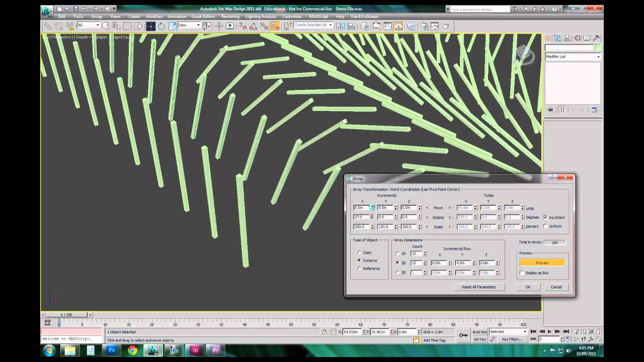Enable the Re-Orient checkbox
The width and height of the screenshot is (644, 362).
click(x=545, y=217)
